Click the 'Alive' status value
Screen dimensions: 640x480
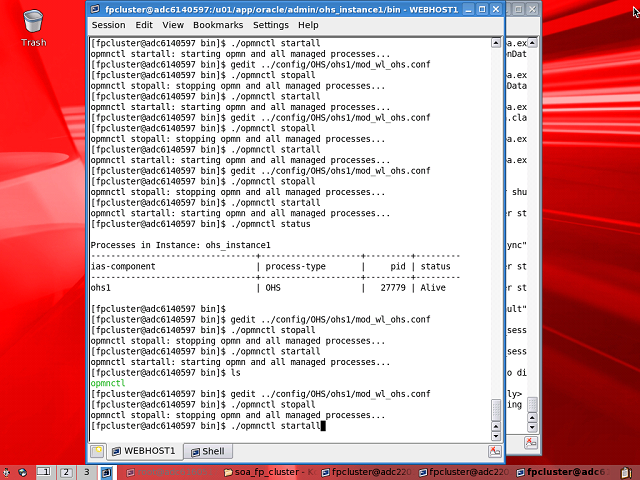(433, 288)
